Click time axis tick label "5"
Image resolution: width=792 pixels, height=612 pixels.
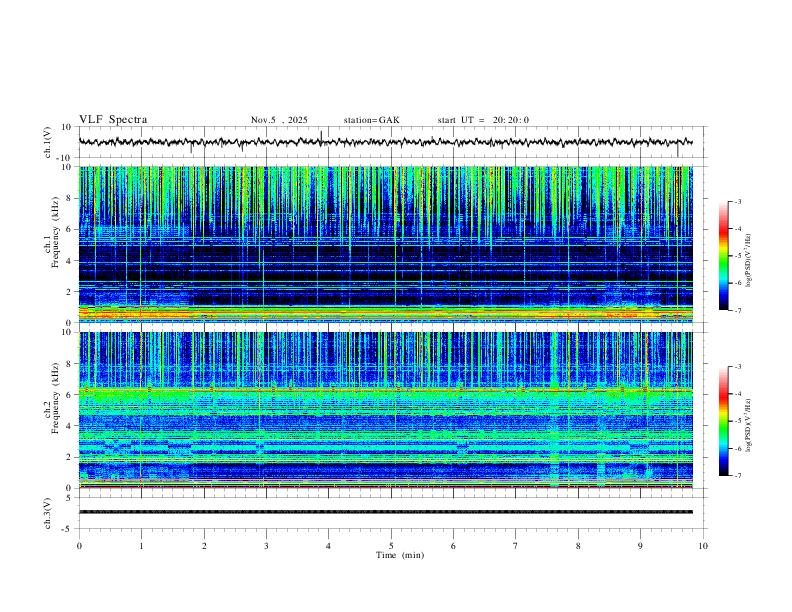(x=391, y=546)
